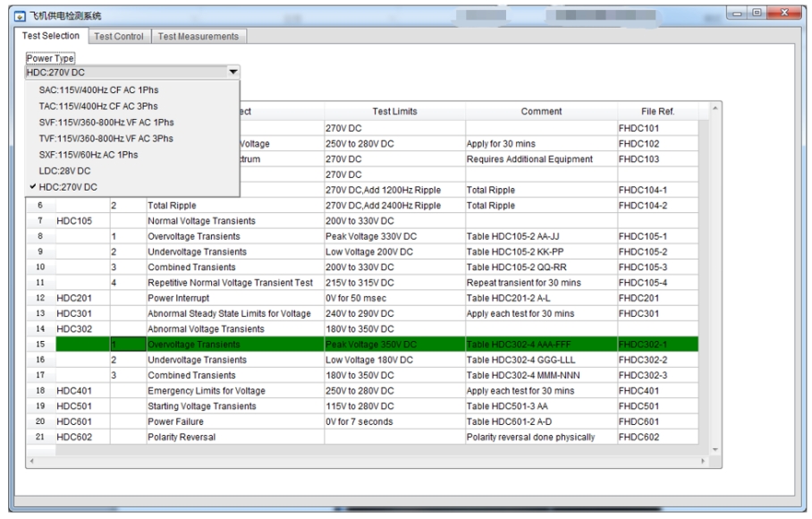
Task: Click the 270V DC,Add 2400Hz Ripple cell
Action: tap(395, 206)
